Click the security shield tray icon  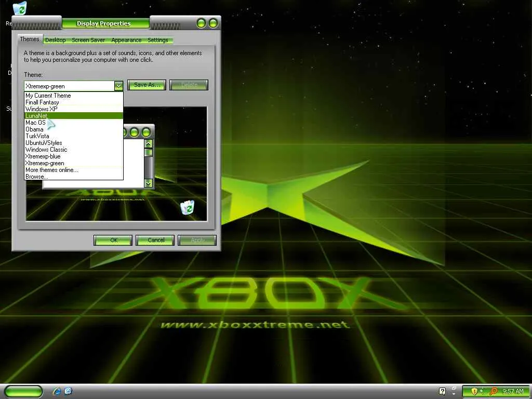pos(474,391)
